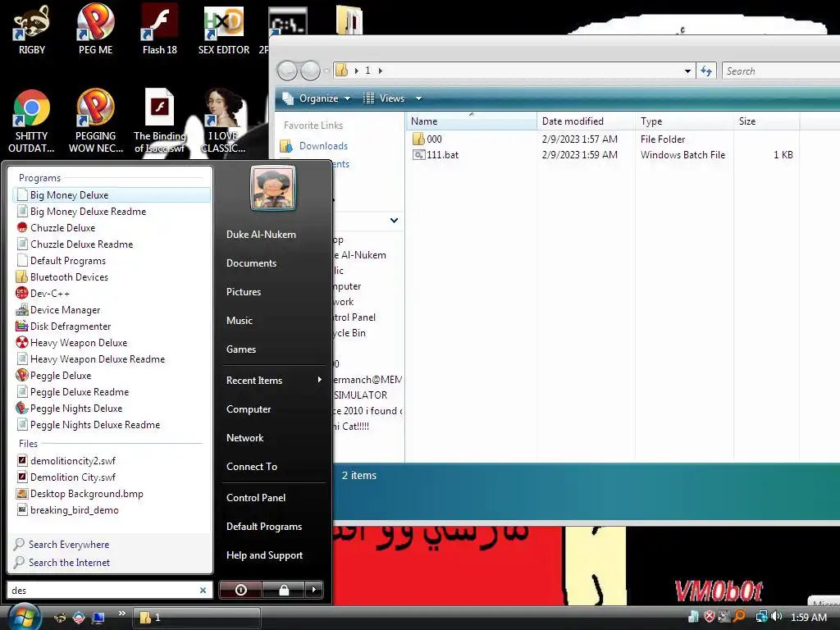
Task: Sort files by the Name column header
Action: coord(471,121)
